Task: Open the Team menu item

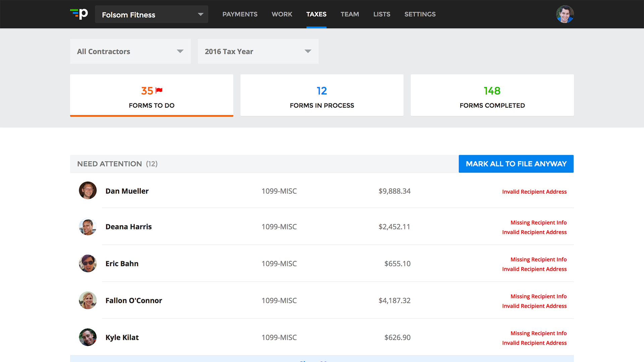Action: (350, 14)
